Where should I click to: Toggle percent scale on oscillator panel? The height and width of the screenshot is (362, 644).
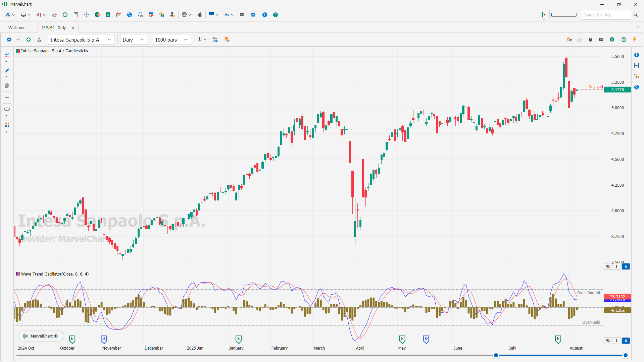[x=608, y=341]
